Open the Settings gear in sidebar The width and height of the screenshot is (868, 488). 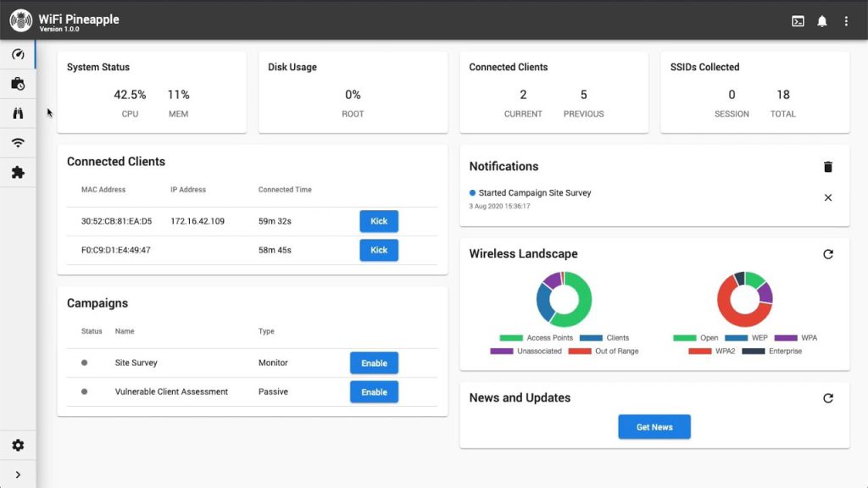coord(18,446)
